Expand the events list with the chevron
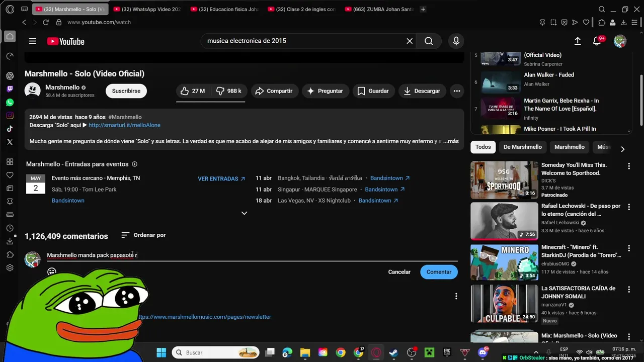Image resolution: width=644 pixels, height=362 pixels. 244,213
